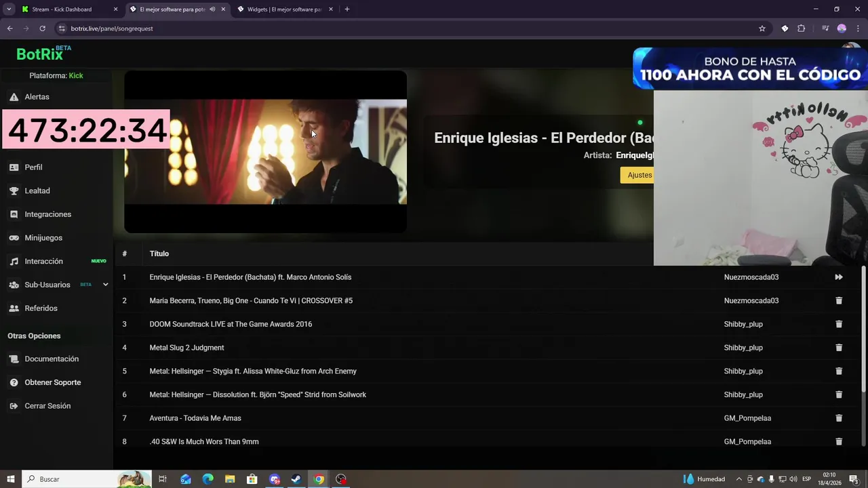Remove the Hellsinger Dissolution song
868x488 pixels.
839,394
